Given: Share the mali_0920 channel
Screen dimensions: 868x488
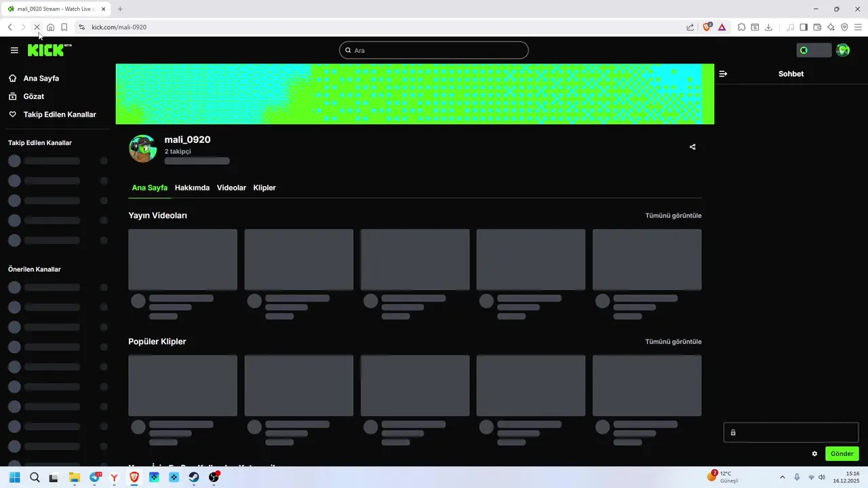Looking at the screenshot, I should [x=692, y=147].
